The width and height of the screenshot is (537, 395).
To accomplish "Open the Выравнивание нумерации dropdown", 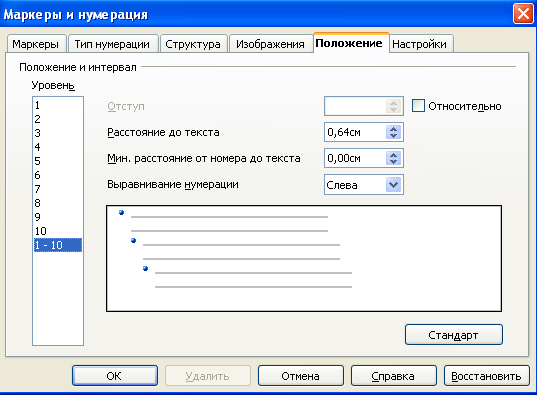I will [393, 185].
